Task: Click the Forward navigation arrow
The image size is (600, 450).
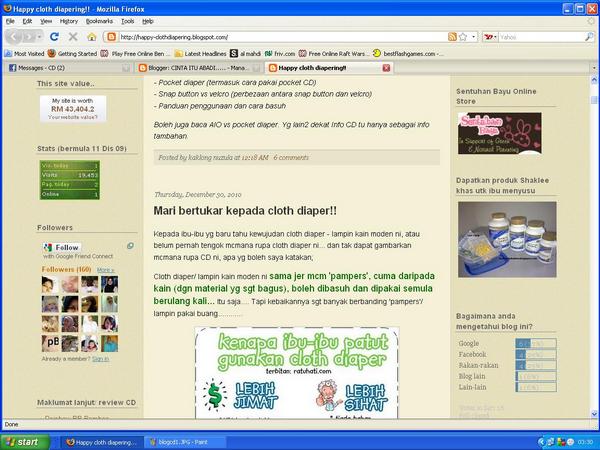Action: pos(29,37)
